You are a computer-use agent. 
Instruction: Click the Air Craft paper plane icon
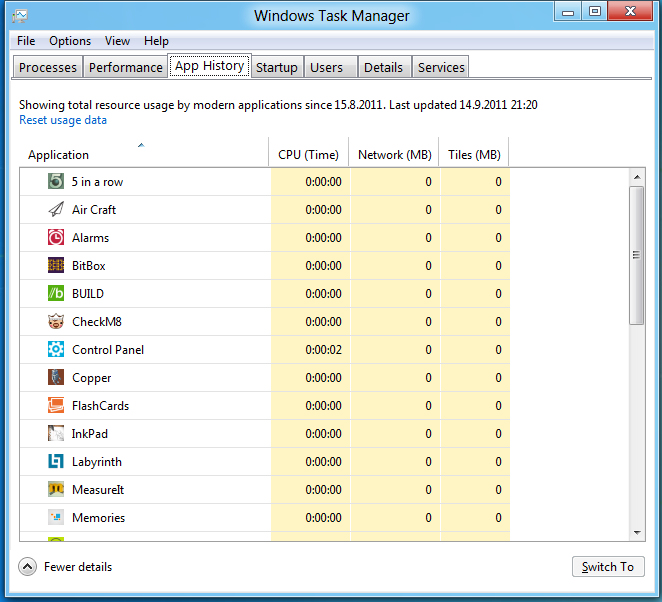point(56,209)
